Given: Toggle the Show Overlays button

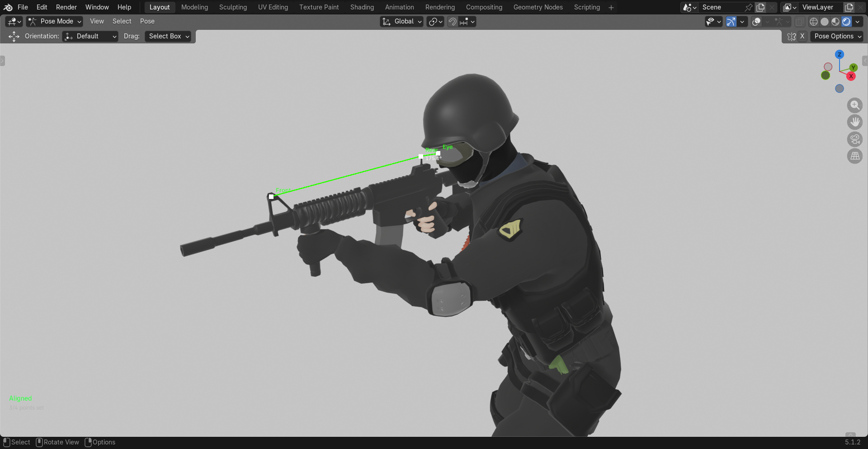Looking at the screenshot, I should [756, 21].
